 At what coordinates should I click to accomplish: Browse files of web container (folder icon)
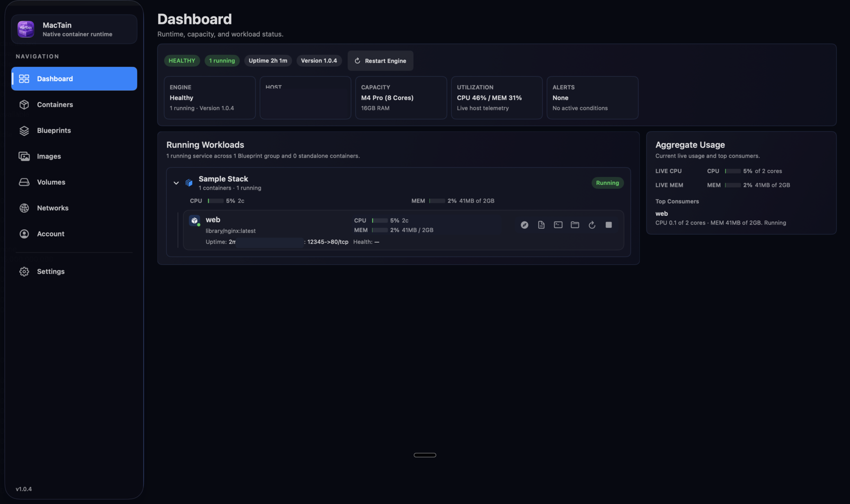(x=575, y=225)
